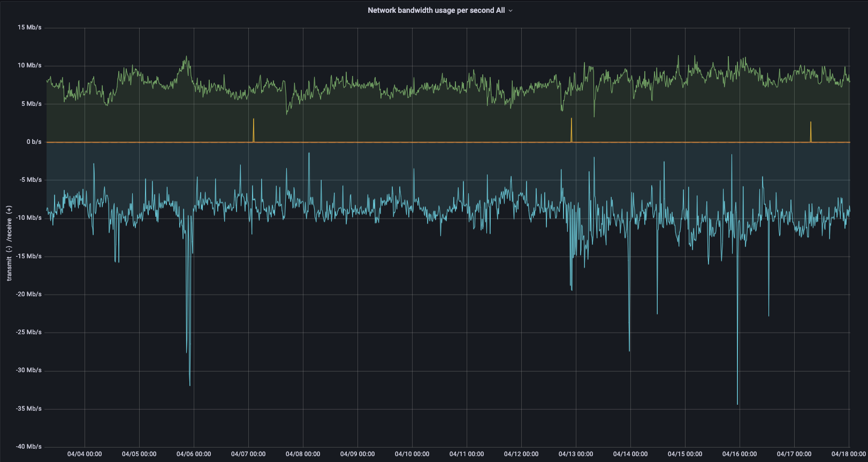Click the transmit (-) /receive (+) axis title
The image size is (868, 462).
(9, 243)
